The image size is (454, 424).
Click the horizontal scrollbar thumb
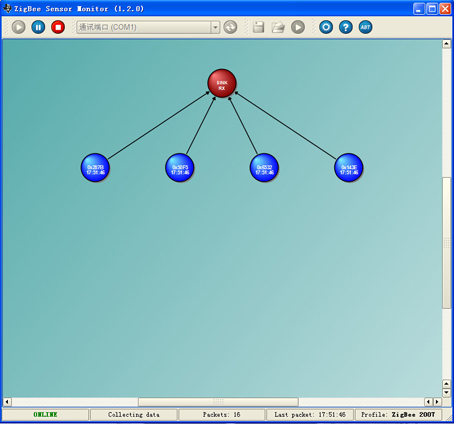click(218, 402)
